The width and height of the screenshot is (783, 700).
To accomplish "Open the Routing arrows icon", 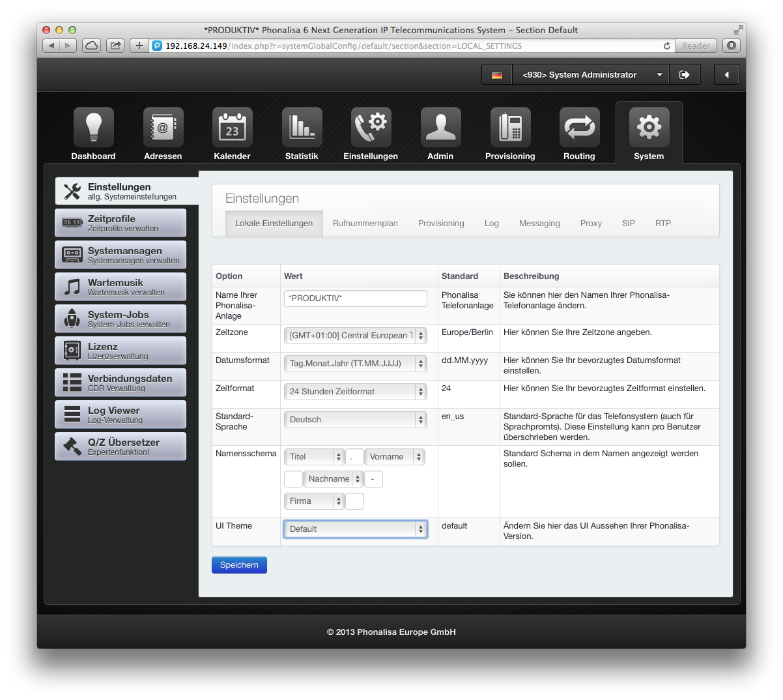I will point(580,127).
